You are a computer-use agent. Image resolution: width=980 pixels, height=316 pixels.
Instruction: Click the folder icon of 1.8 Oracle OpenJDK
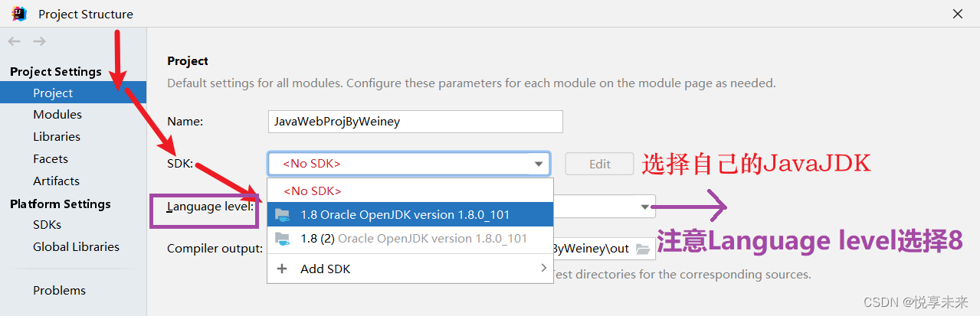[283, 215]
